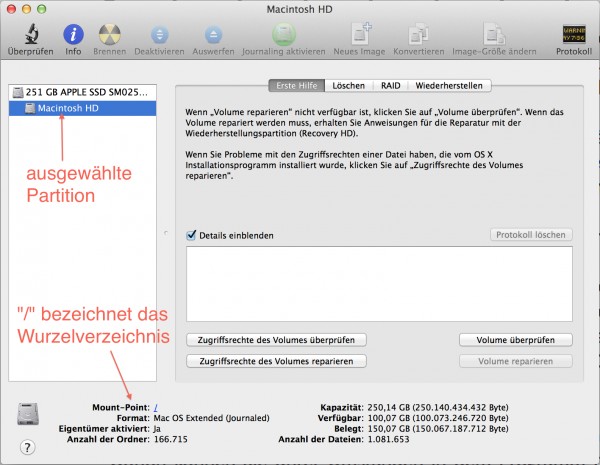The image size is (600, 465).
Task: Toggle the Details einblenden checkbox
Action: coord(191,235)
